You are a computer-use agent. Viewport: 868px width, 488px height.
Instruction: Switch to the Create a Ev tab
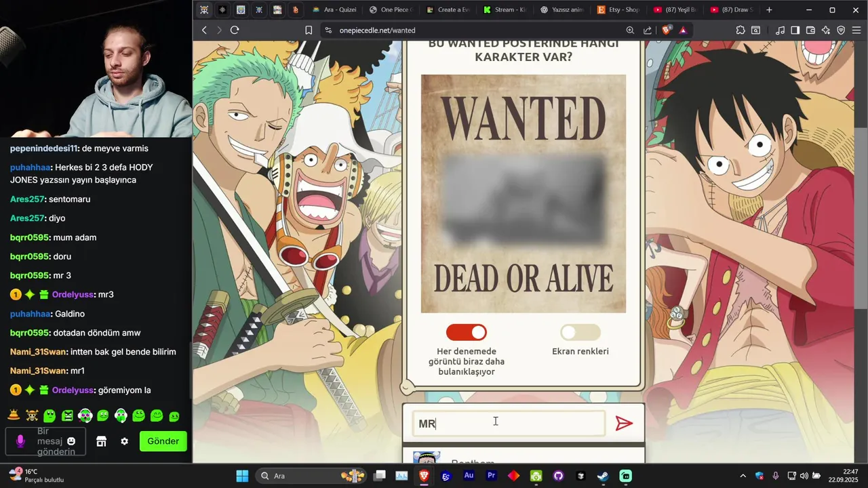[x=448, y=9]
